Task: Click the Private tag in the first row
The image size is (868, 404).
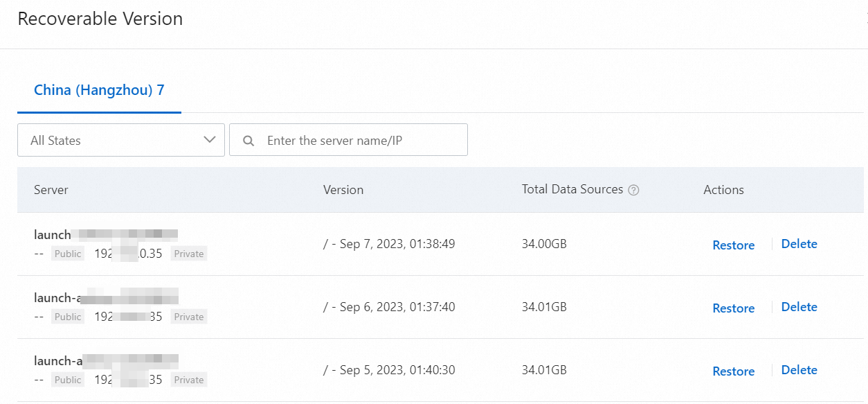Action: click(x=189, y=254)
